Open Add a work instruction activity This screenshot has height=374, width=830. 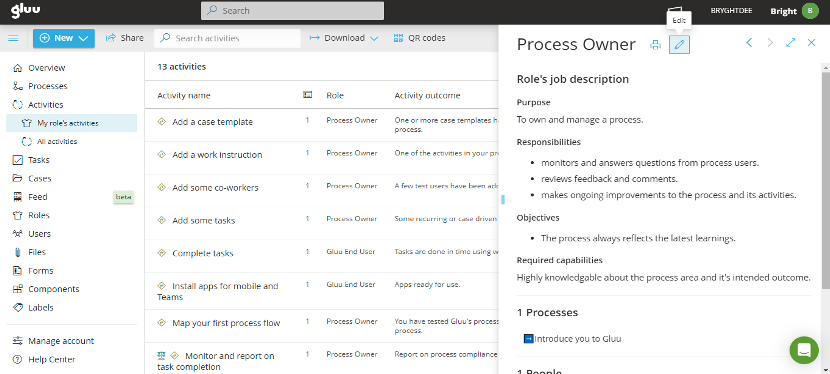coord(217,155)
